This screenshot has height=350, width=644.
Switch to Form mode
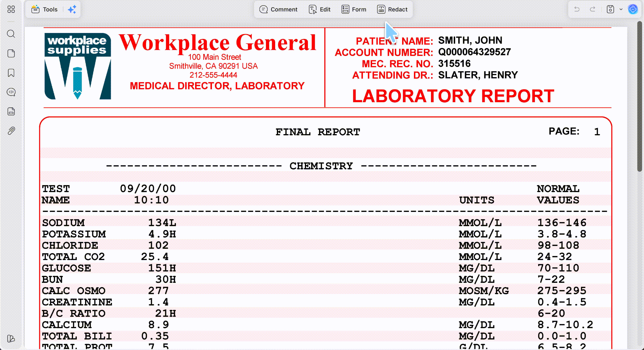click(354, 9)
